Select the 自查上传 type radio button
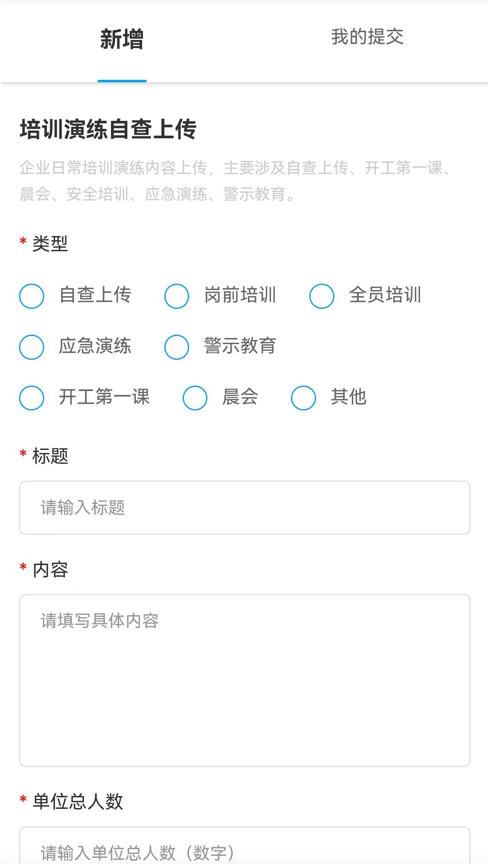Image resolution: width=488 pixels, height=868 pixels. pyautogui.click(x=31, y=296)
